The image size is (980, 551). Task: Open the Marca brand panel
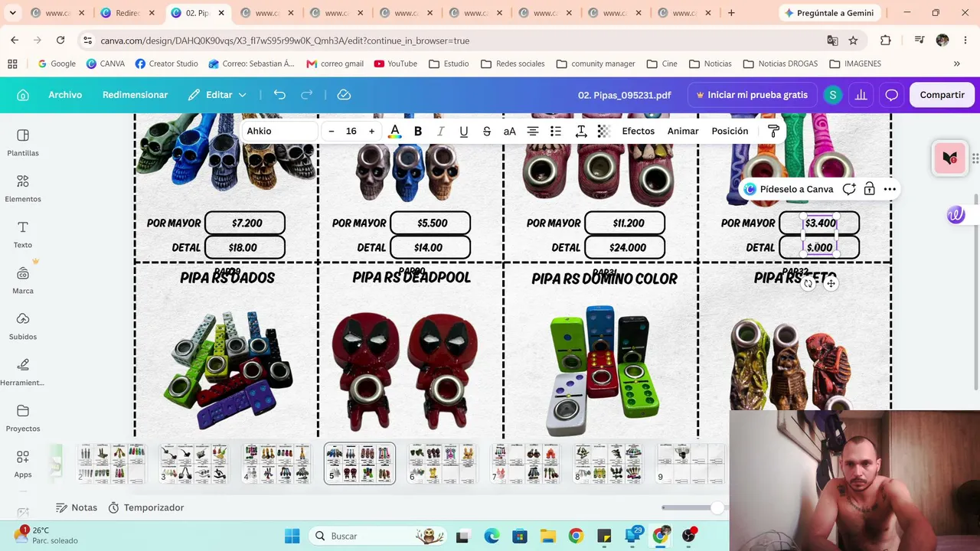[23, 280]
